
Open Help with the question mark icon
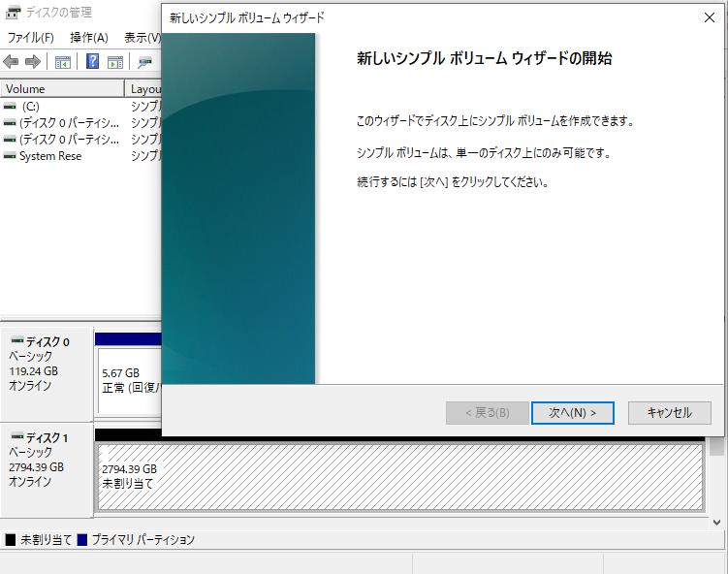(93, 62)
